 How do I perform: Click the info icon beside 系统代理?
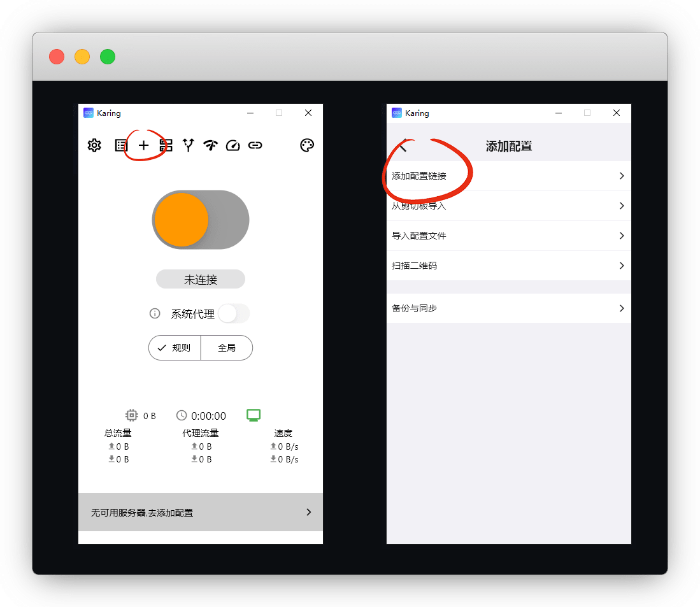click(x=155, y=313)
